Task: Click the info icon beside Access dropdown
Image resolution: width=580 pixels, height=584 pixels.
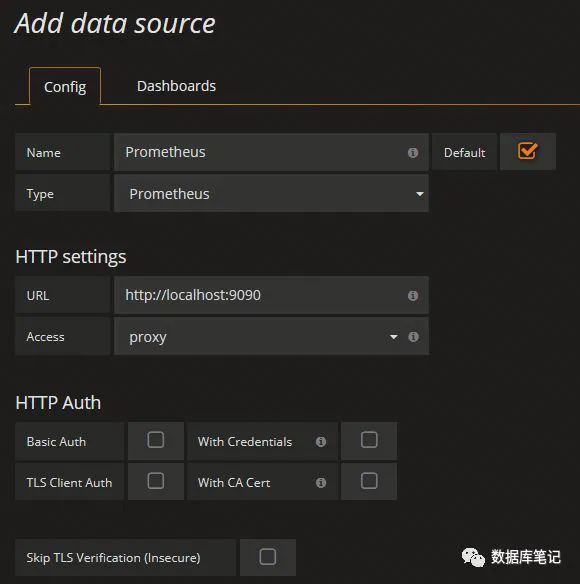Action: coord(413,337)
